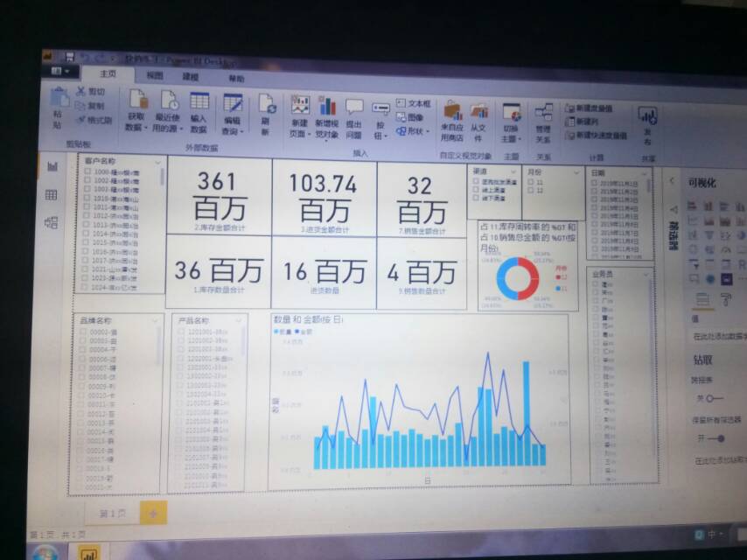Click New Visual (新增视觉对象) icon
Image resolution: width=747 pixels, height=560 pixels.
coord(328,106)
